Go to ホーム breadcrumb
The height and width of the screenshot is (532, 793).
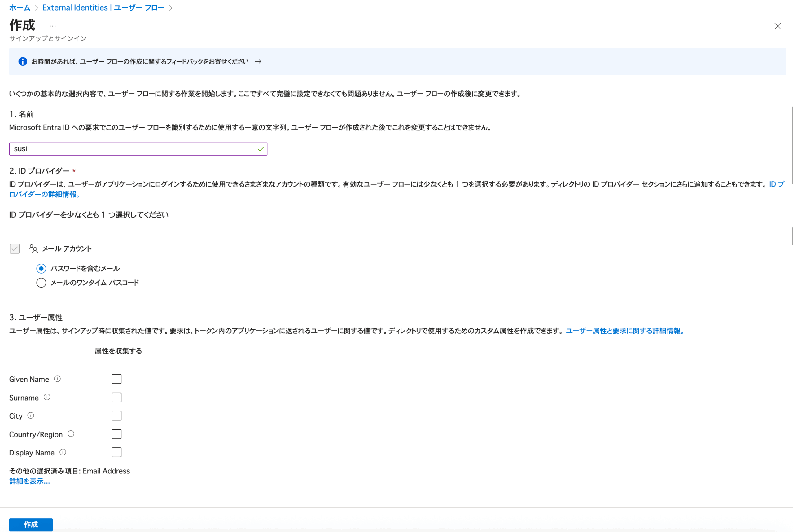coord(20,7)
